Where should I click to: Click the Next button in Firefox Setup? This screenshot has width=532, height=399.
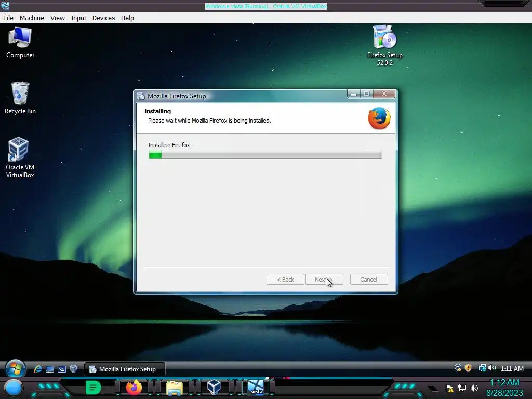pyautogui.click(x=324, y=279)
